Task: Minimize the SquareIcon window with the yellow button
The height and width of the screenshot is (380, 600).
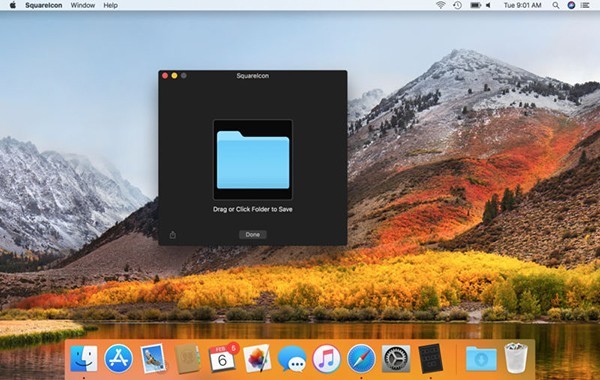Action: tap(174, 76)
